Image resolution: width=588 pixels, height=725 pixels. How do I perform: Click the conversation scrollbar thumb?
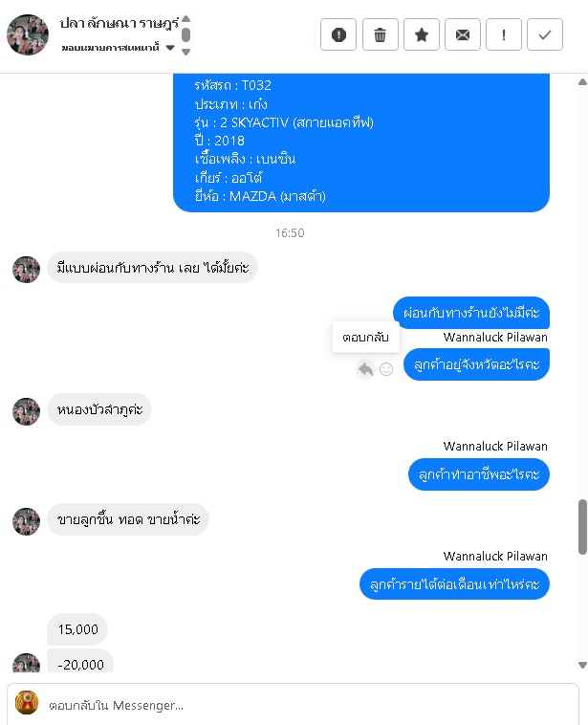point(582,527)
